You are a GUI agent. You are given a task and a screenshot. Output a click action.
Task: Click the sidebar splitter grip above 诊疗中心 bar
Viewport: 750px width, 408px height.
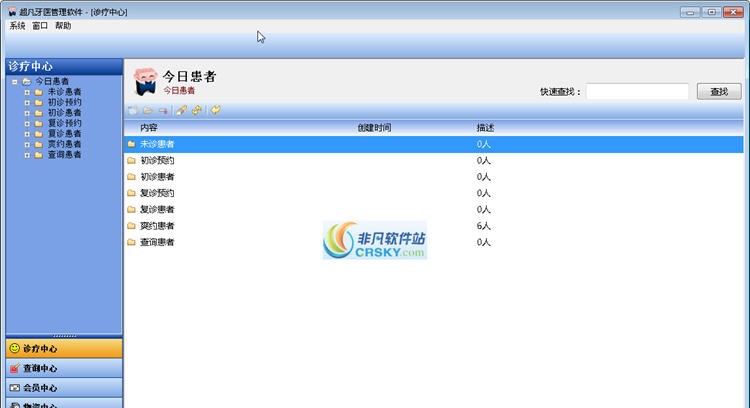pyautogui.click(x=64, y=336)
